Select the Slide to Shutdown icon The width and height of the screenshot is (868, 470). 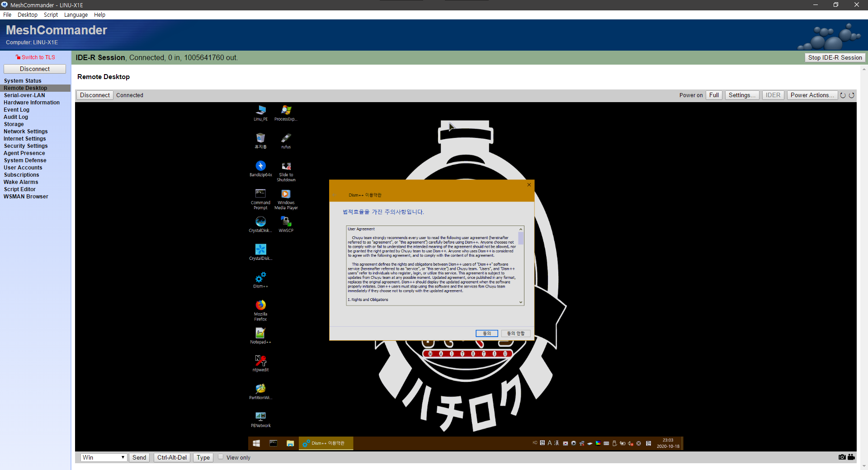point(286,171)
